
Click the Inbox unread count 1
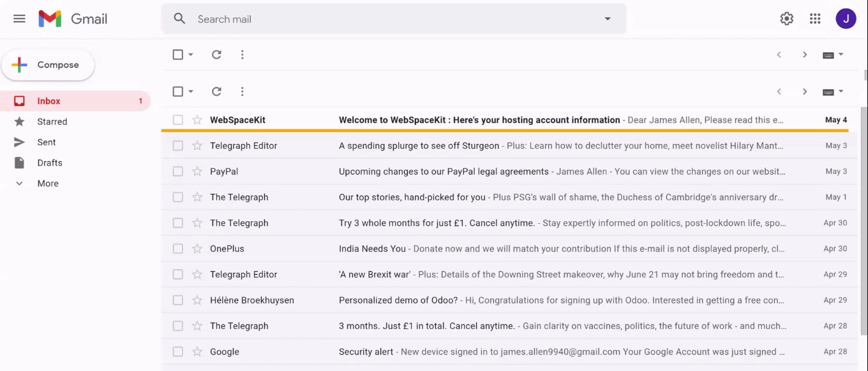[140, 101]
